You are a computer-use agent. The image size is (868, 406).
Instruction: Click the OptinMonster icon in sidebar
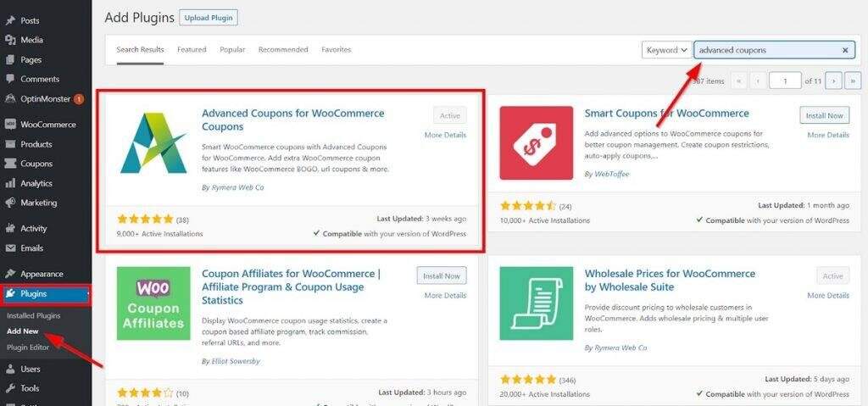pos(10,99)
